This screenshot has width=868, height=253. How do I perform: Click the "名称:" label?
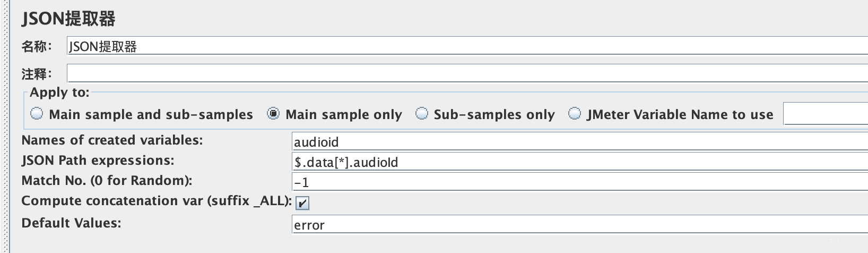[x=37, y=47]
